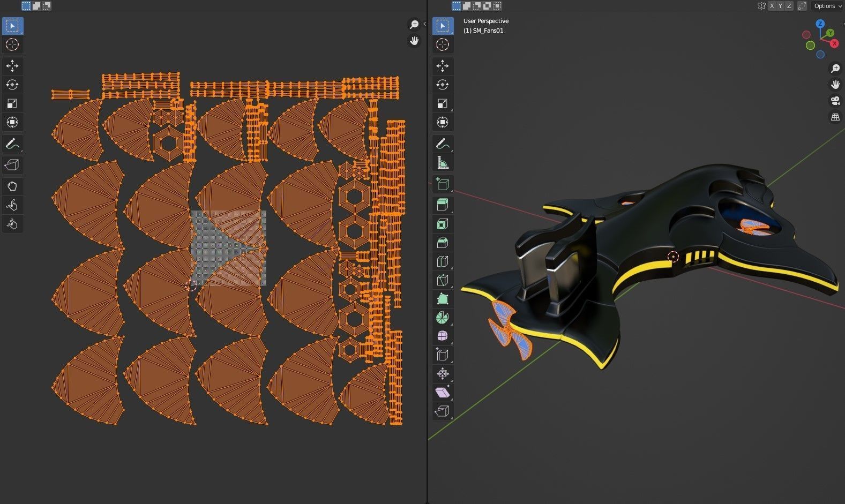Activate the Move tool in UV editor
845x504 pixels.
(12, 66)
